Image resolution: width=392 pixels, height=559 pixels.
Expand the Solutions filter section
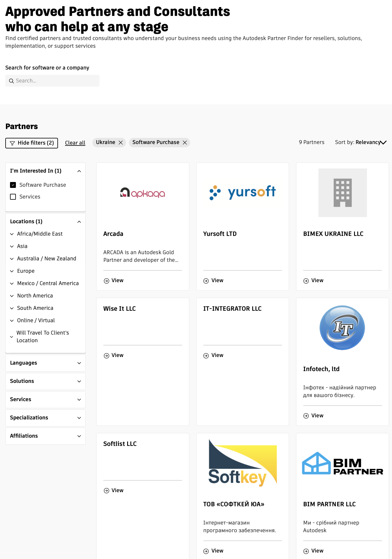tap(45, 381)
